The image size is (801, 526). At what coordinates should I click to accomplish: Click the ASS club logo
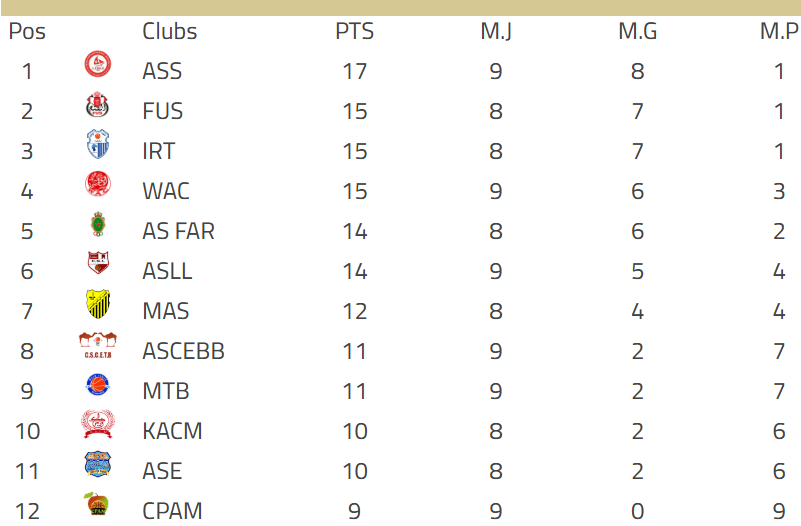click(x=97, y=66)
